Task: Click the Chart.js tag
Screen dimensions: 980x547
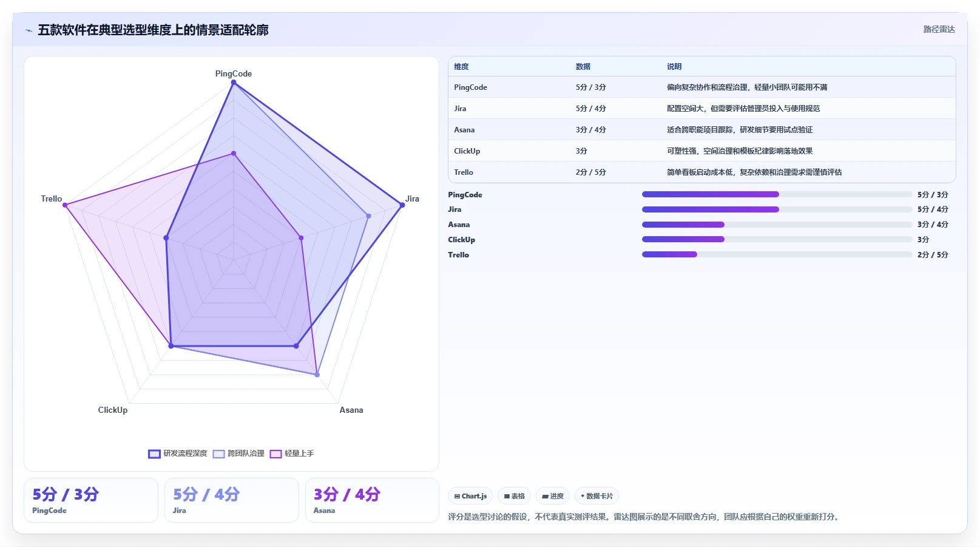Action: coord(470,496)
